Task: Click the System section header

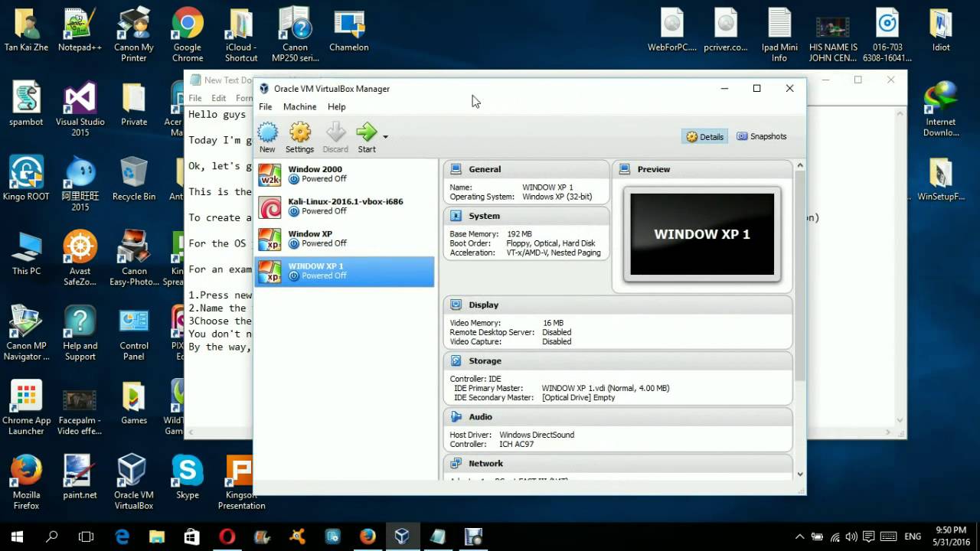Action: [x=526, y=216]
